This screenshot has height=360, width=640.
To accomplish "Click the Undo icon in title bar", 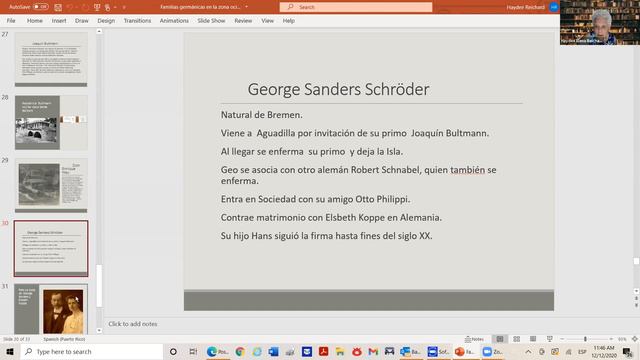I will tap(70, 7).
